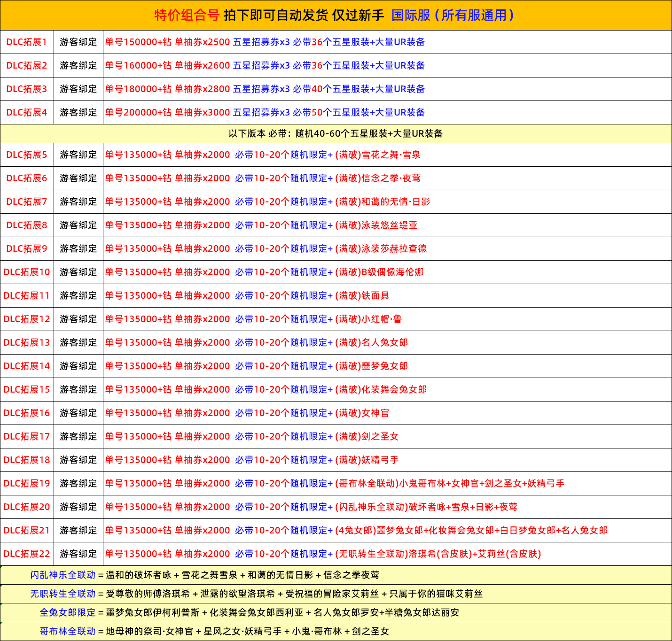Select the DLC拓展22 row label

pos(27,554)
